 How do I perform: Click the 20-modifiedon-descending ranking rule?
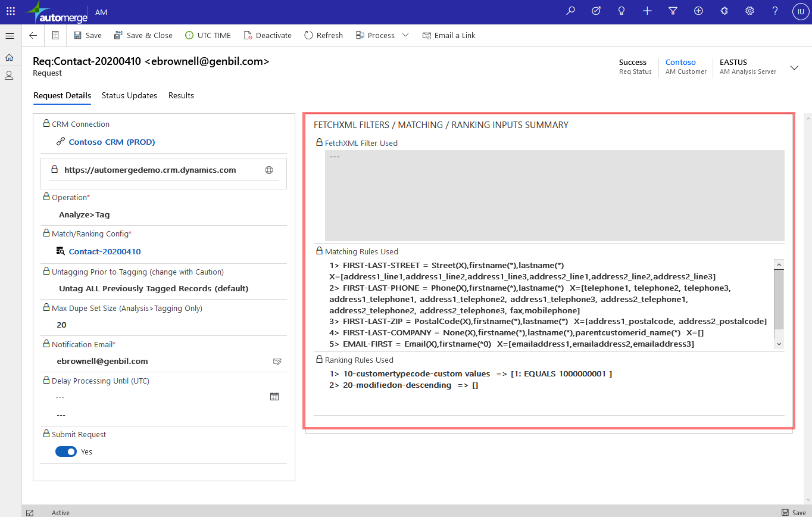click(x=404, y=385)
